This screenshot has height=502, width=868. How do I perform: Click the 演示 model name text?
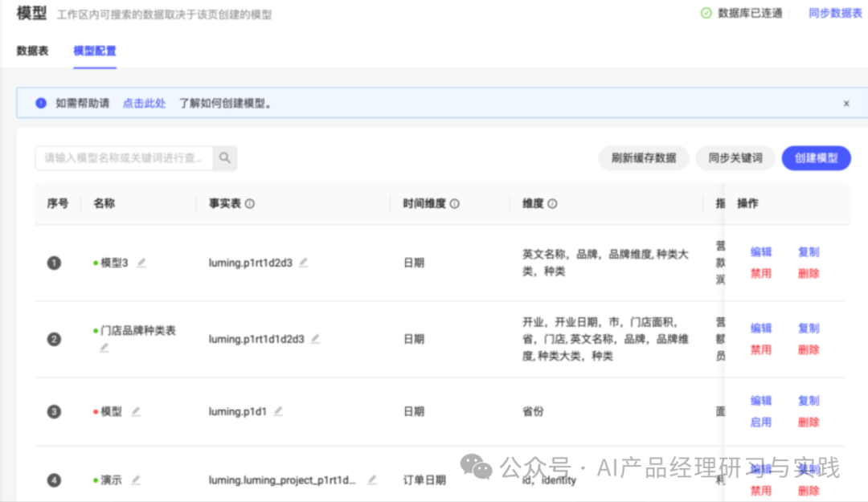coord(111,480)
